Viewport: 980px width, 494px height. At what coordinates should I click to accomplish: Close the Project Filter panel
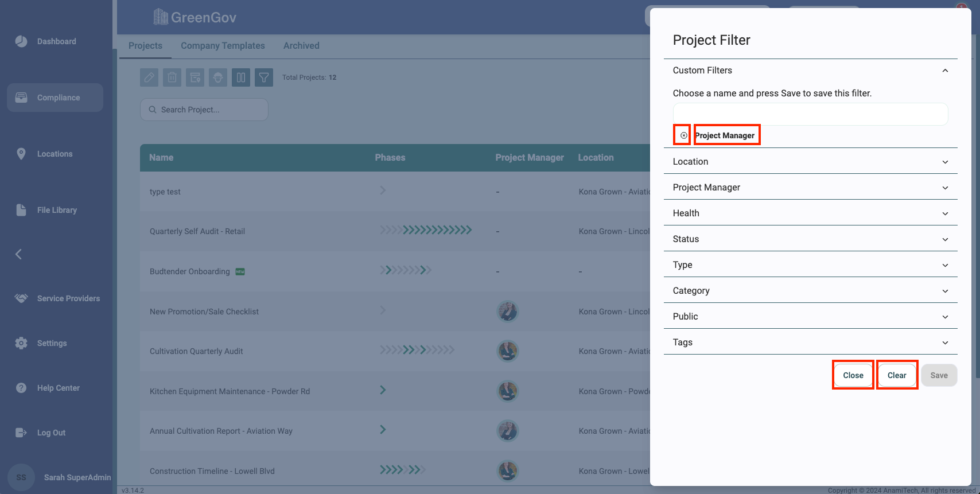pos(853,375)
